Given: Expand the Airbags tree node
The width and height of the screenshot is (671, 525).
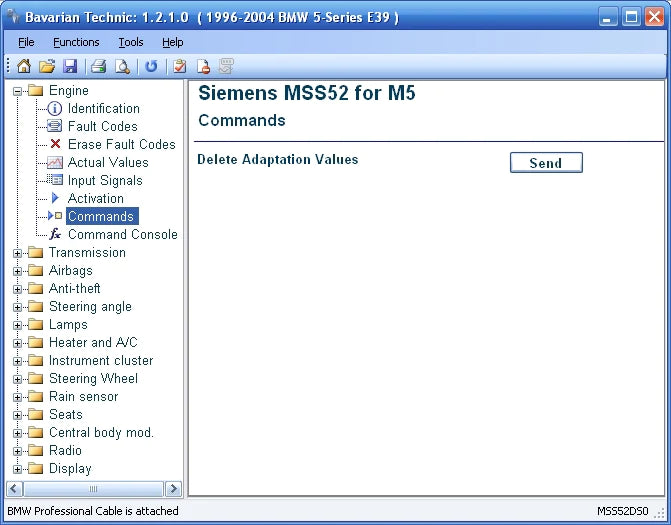Looking at the screenshot, I should (x=18, y=271).
